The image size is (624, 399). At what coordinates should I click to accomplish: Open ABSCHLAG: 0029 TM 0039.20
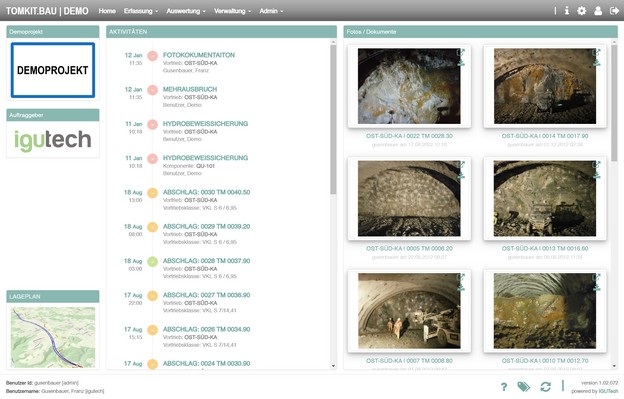[206, 226]
